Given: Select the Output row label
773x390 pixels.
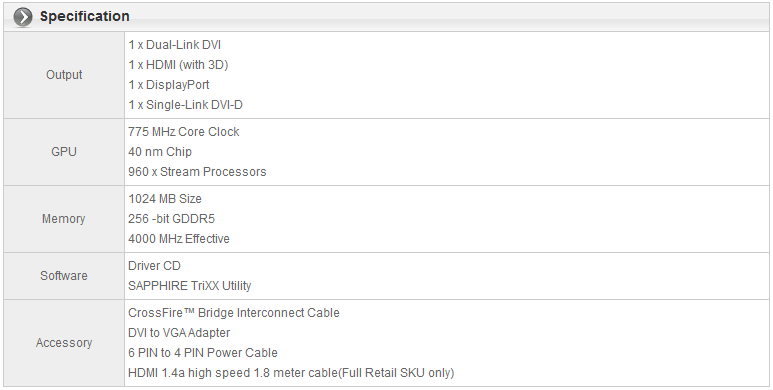Looking at the screenshot, I should [64, 75].
